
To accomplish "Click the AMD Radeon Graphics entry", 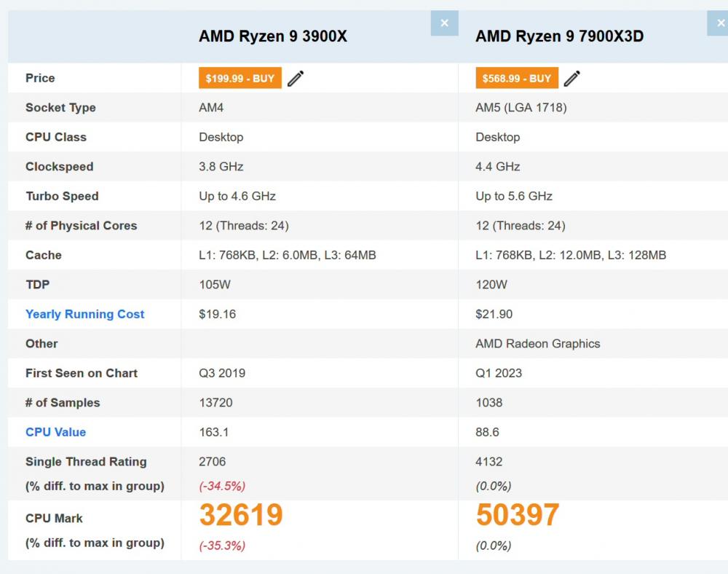I will (538, 344).
